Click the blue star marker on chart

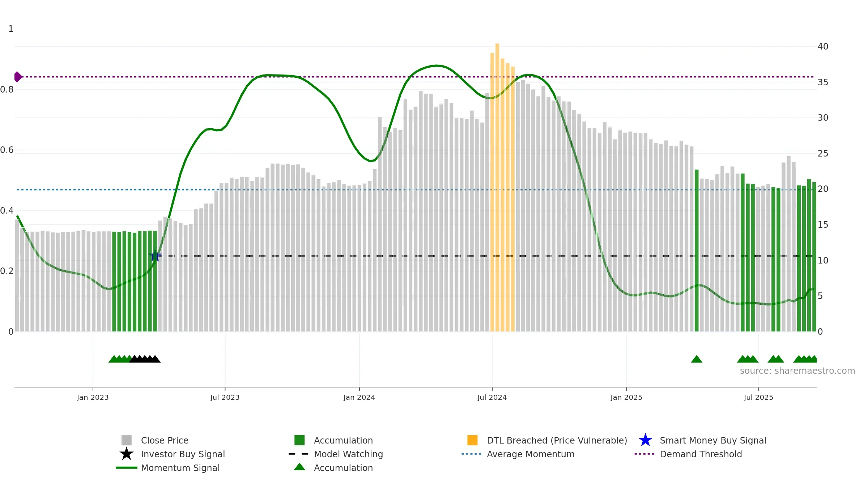click(x=155, y=256)
